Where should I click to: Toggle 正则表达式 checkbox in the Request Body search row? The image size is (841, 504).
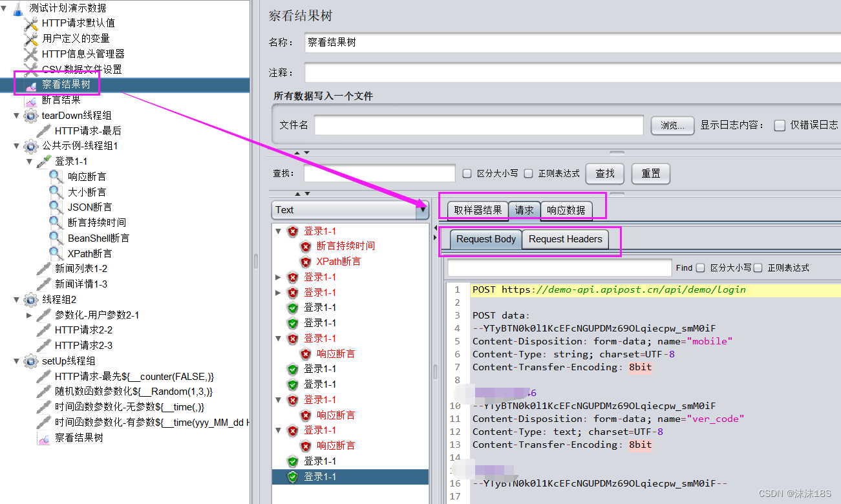[x=758, y=268]
